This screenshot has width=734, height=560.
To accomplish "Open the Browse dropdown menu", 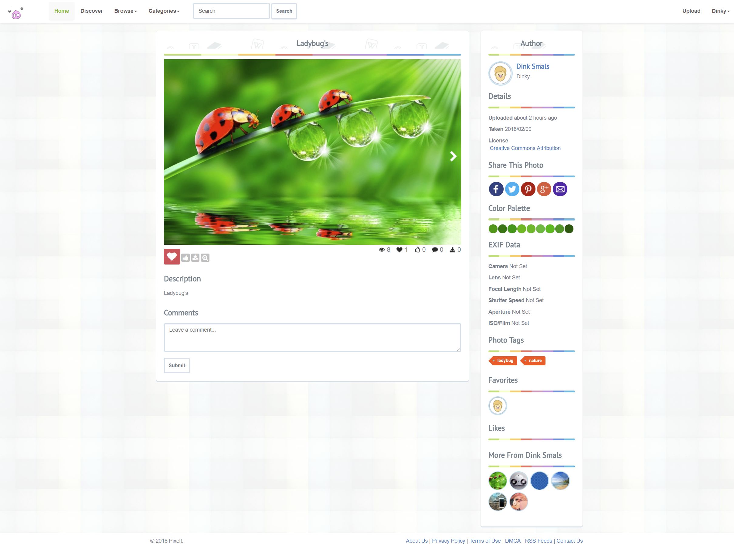I will point(125,11).
